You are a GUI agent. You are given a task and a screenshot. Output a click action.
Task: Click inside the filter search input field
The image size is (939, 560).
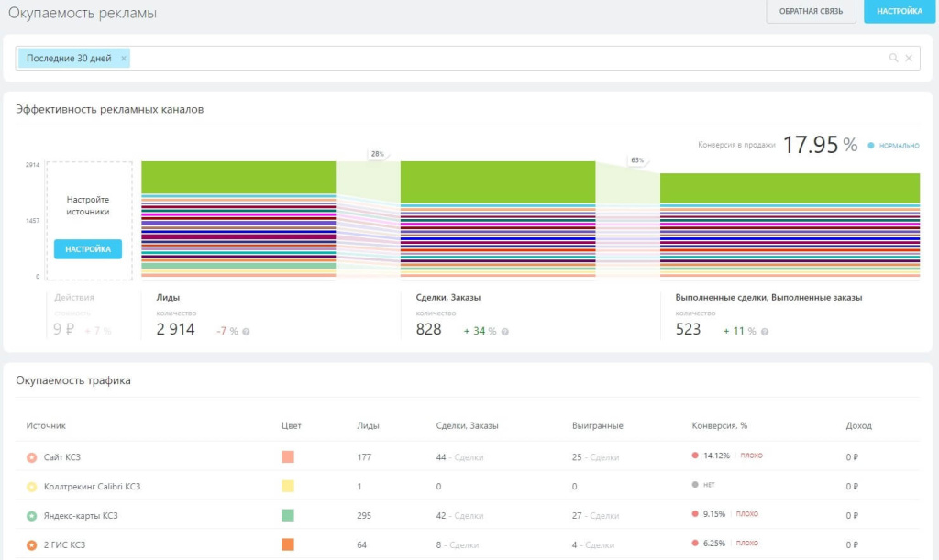[504, 59]
